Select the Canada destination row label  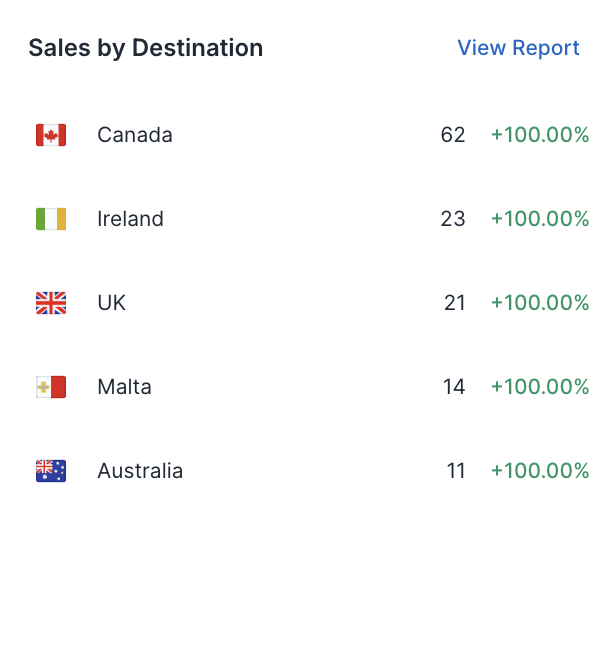coord(135,135)
